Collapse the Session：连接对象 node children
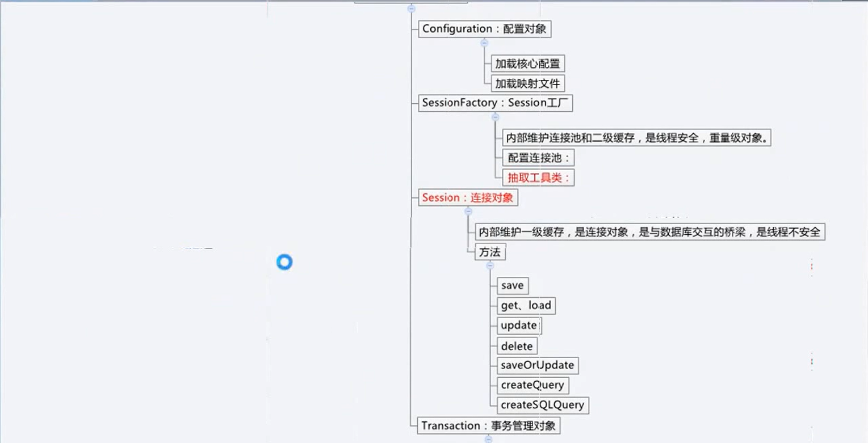 (468, 211)
